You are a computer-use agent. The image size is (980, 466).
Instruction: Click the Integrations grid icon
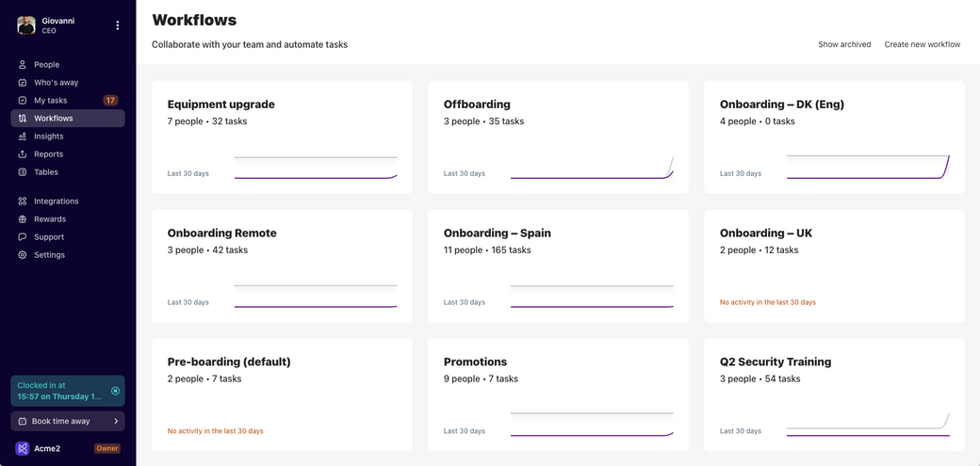[23, 201]
